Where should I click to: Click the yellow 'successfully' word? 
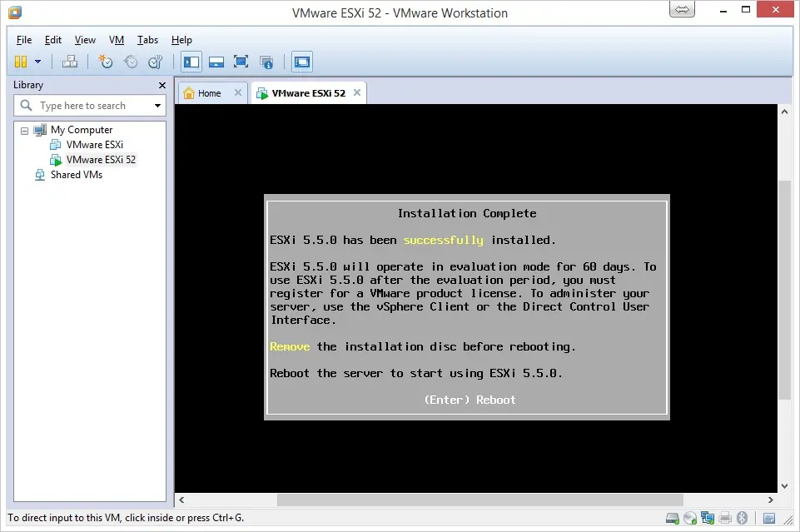443,241
